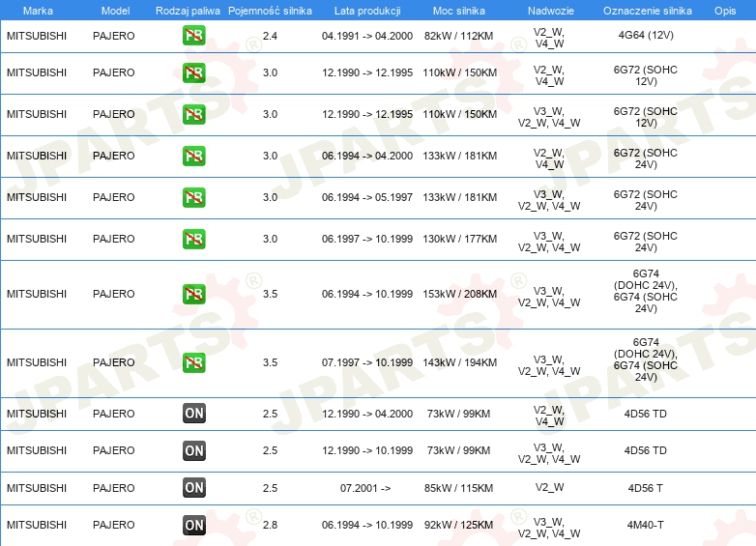This screenshot has height=546, width=756.
Task: Click the petrol icon in the 143kW / 194KM row
Action: coord(193,362)
